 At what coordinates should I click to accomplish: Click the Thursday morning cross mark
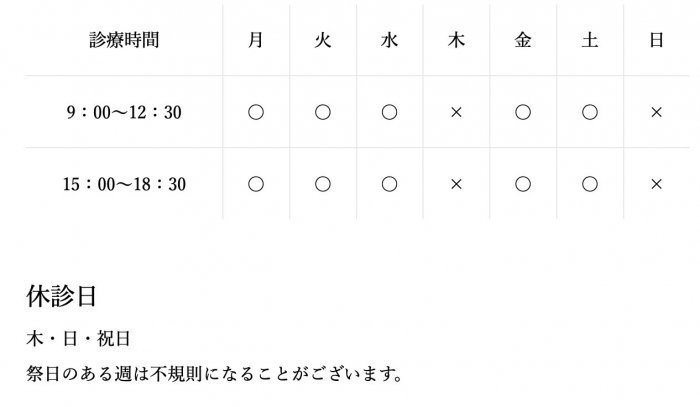point(456,112)
